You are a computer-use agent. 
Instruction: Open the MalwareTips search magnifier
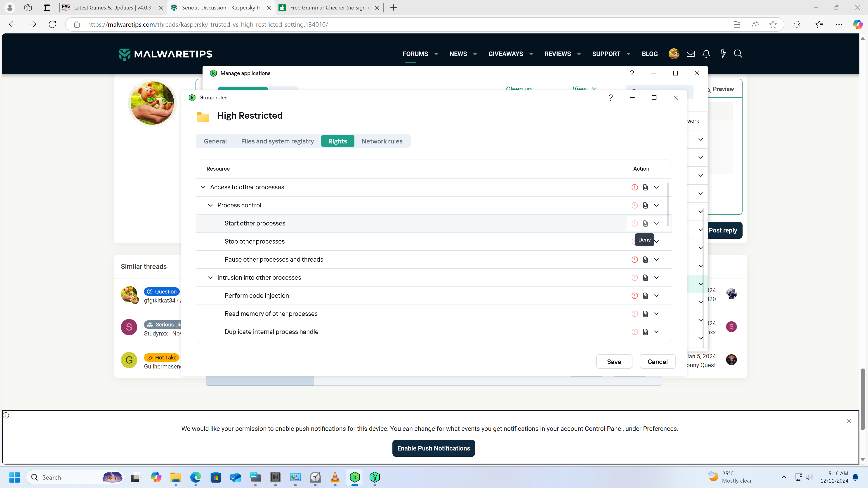738,54
